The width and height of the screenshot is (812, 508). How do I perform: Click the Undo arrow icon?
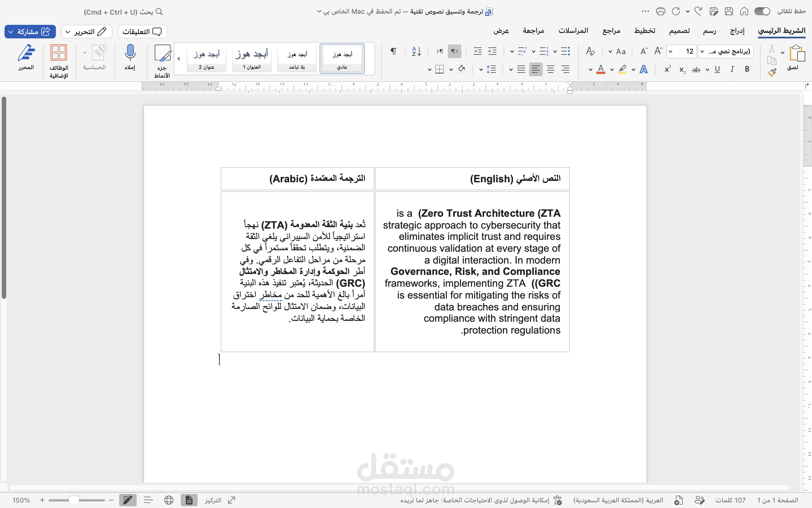(699, 11)
